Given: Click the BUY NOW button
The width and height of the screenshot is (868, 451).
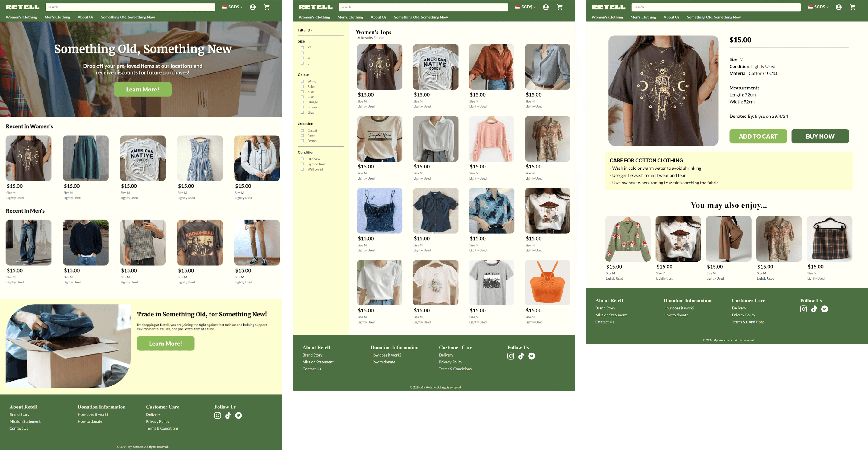Looking at the screenshot, I should [820, 136].
